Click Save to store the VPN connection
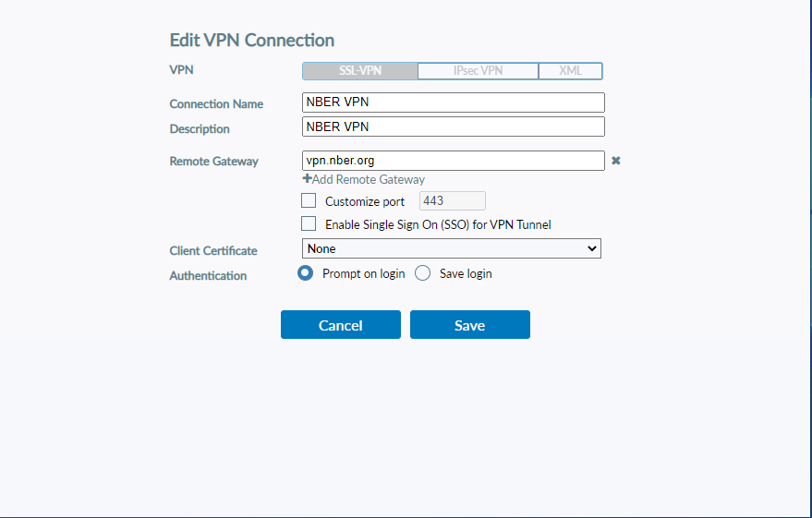Image resolution: width=812 pixels, height=518 pixels. pyautogui.click(x=469, y=325)
